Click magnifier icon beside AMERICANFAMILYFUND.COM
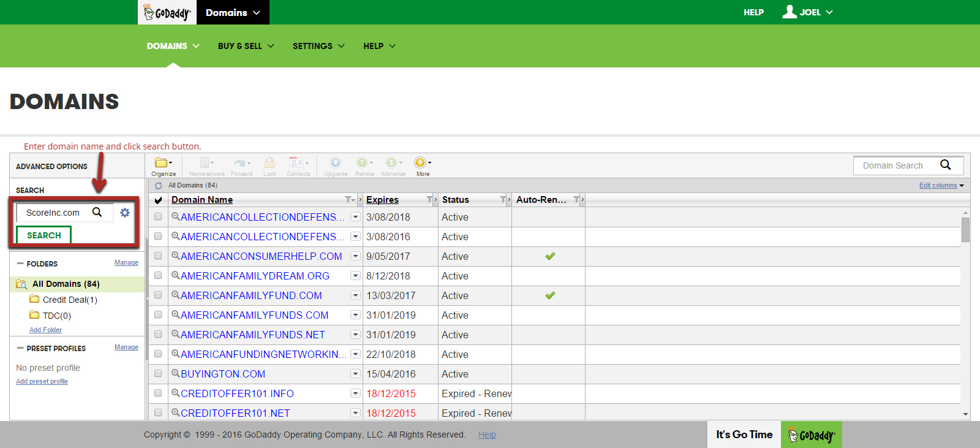The image size is (980, 448). (x=175, y=295)
